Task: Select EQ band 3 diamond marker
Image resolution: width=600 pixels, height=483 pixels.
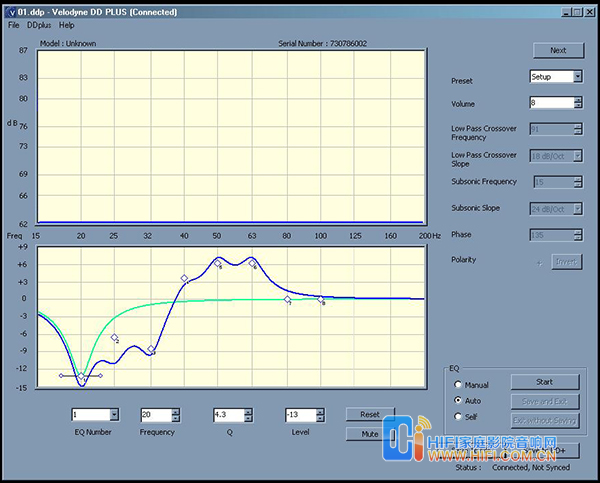Action: click(x=151, y=350)
